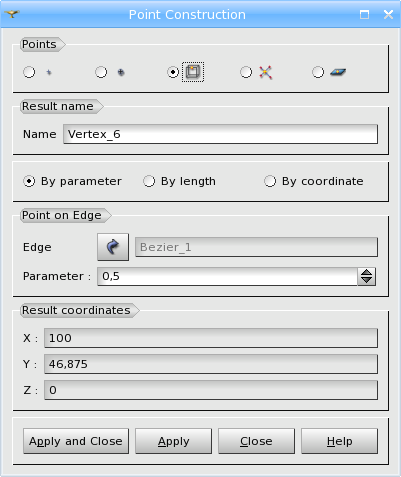Select the point on lines intersection icon
Screen dimensions: 401x477
(x=265, y=72)
